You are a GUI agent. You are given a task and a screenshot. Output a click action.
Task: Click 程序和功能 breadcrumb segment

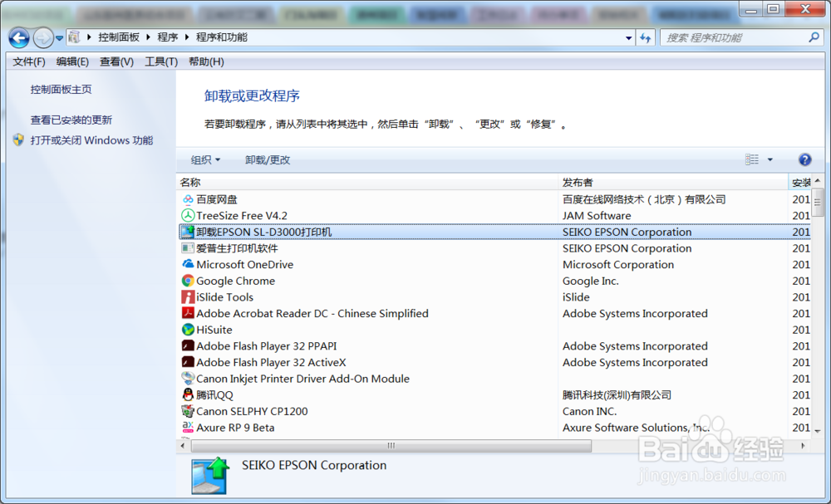point(222,37)
